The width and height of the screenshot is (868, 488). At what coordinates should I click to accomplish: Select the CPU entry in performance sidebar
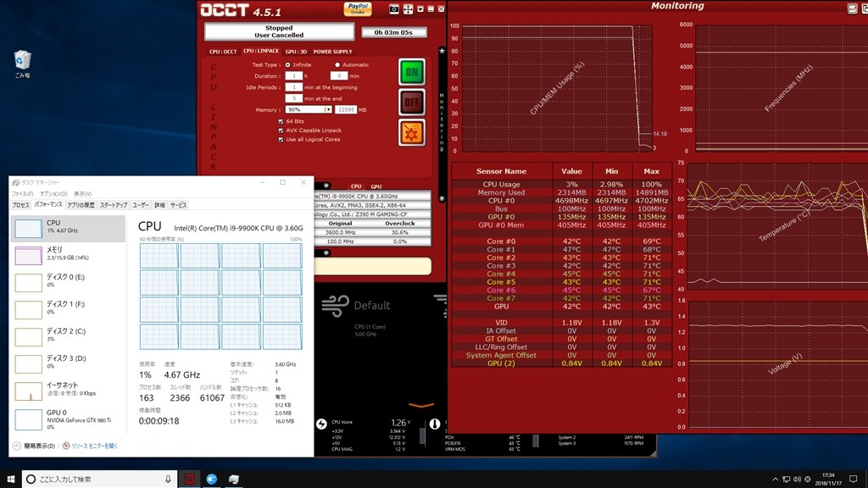click(68, 228)
